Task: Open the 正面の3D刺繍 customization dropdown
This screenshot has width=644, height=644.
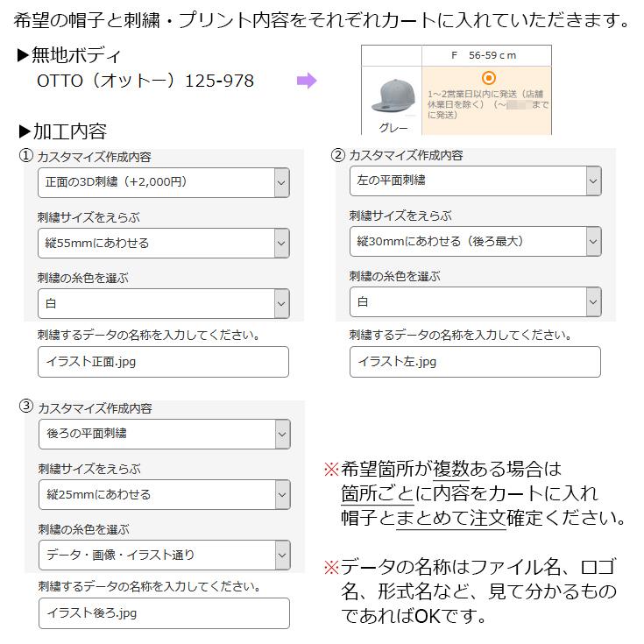Action: point(163,182)
